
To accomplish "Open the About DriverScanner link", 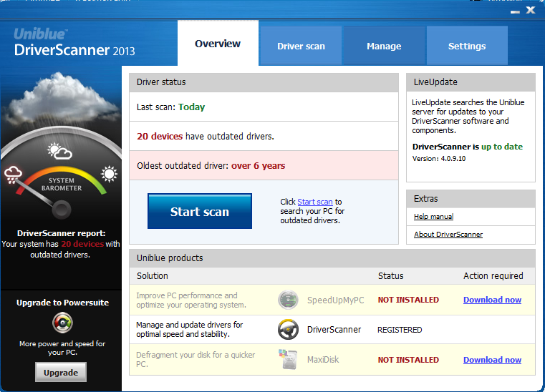I will 448,235.
